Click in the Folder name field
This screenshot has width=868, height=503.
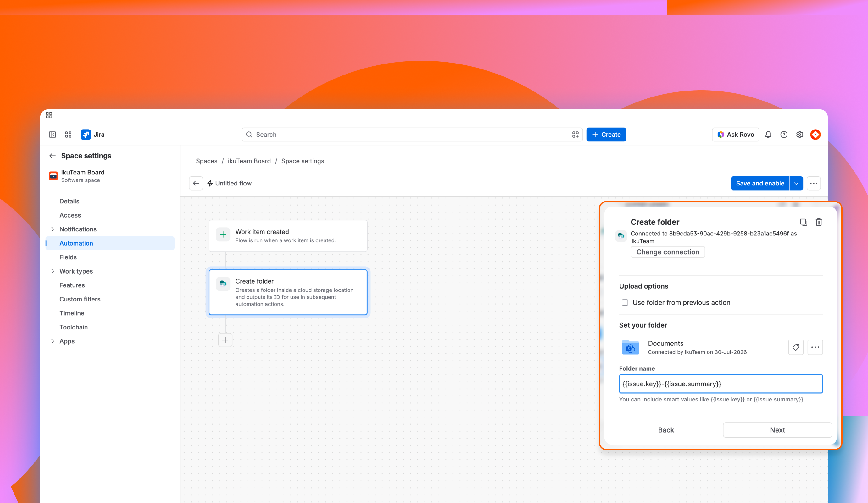point(721,384)
